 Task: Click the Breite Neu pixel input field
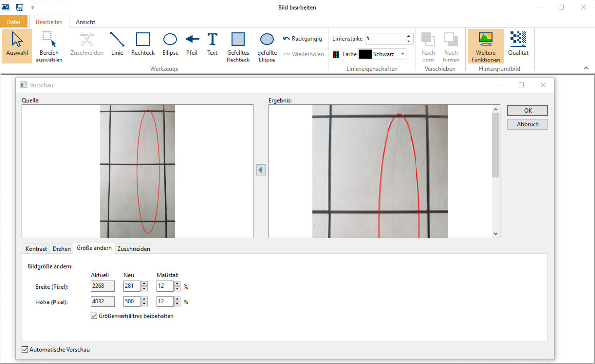coord(132,286)
